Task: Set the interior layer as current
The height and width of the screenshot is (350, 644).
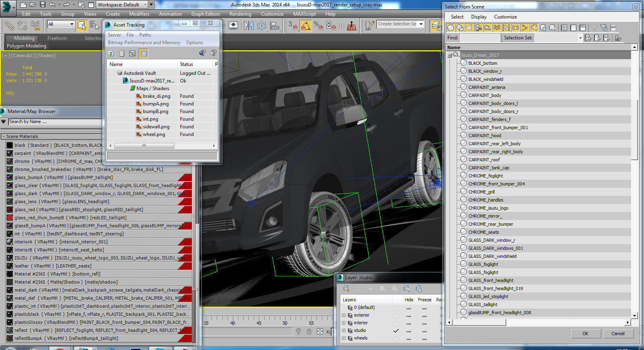Action: tap(396, 323)
